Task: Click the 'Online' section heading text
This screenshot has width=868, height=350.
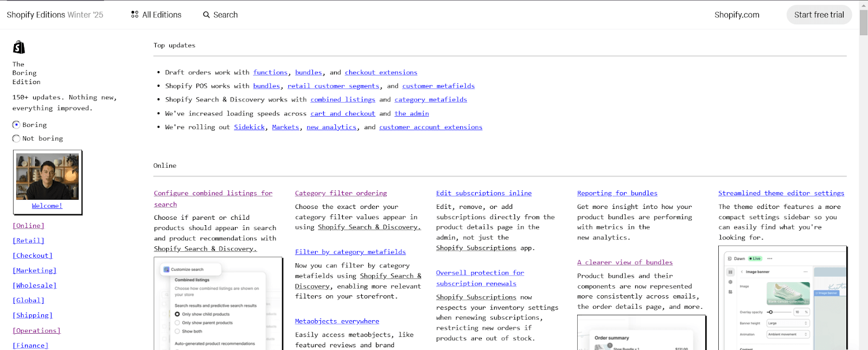Action: click(165, 166)
